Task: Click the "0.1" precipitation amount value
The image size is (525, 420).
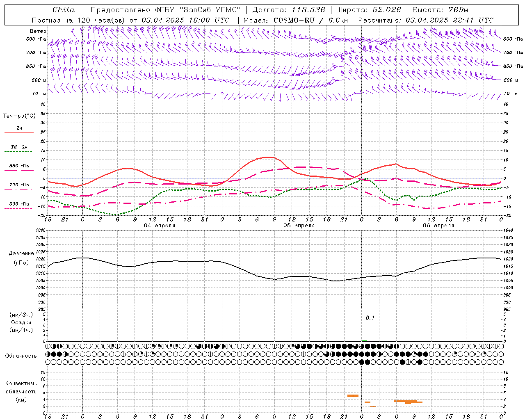Action: [x=370, y=318]
